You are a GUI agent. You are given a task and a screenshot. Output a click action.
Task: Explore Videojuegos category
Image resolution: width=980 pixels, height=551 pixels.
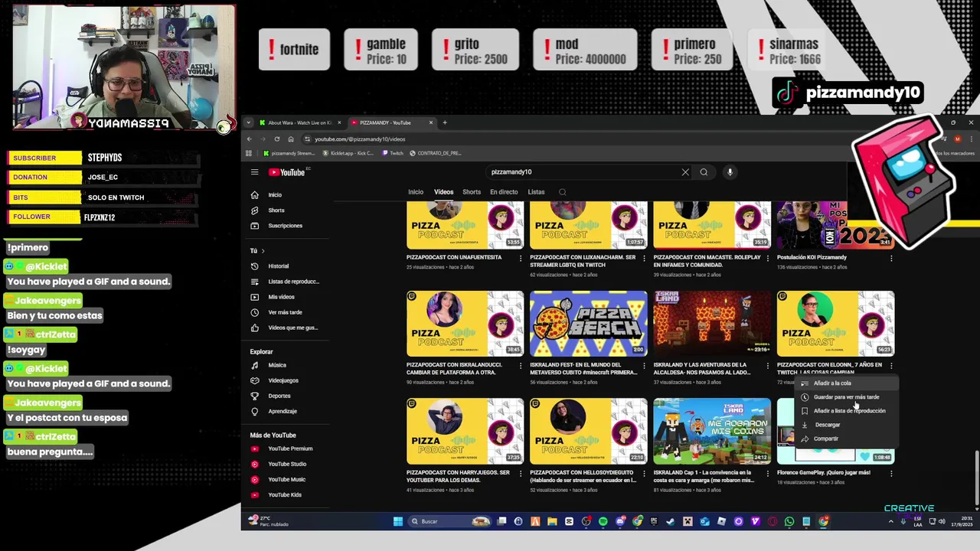(x=283, y=380)
